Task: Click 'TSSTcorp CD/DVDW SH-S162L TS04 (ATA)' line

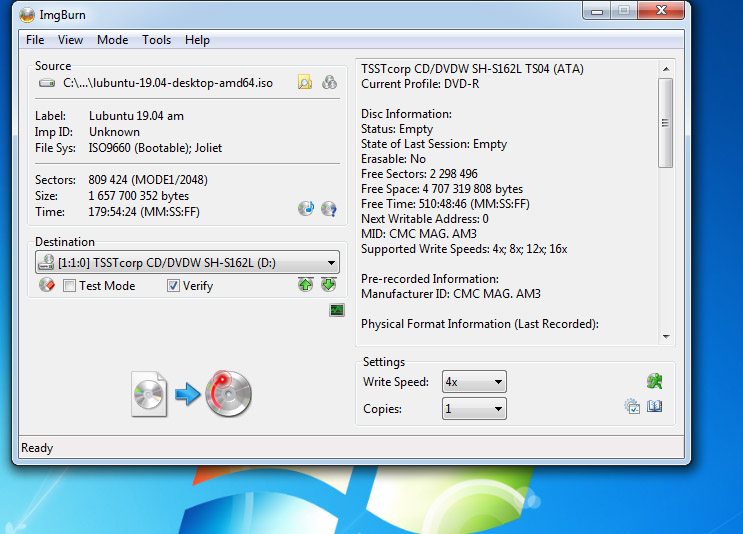Action: tap(472, 69)
